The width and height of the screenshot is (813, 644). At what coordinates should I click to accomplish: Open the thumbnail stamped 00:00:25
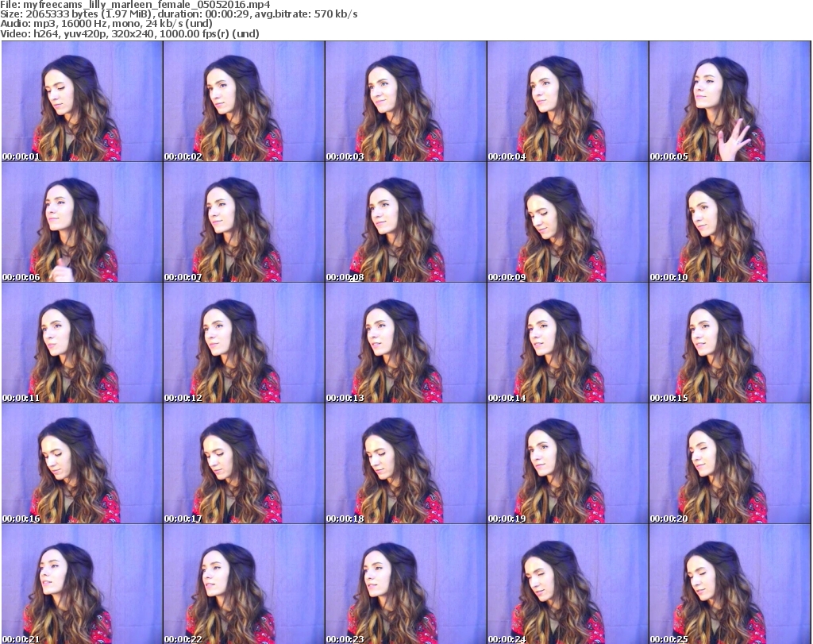pyautogui.click(x=730, y=584)
